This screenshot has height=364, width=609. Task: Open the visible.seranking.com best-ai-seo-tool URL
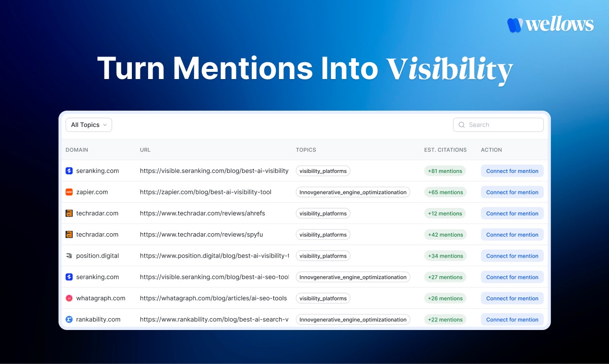coord(214,277)
